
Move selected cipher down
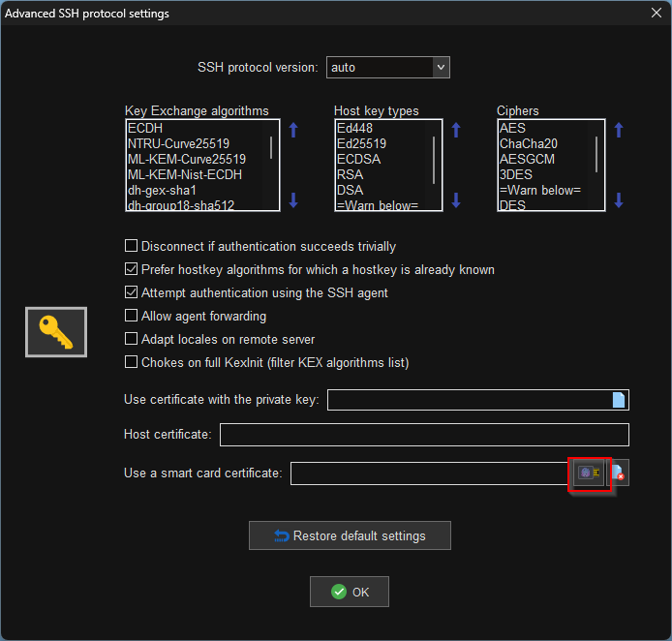pyautogui.click(x=619, y=200)
